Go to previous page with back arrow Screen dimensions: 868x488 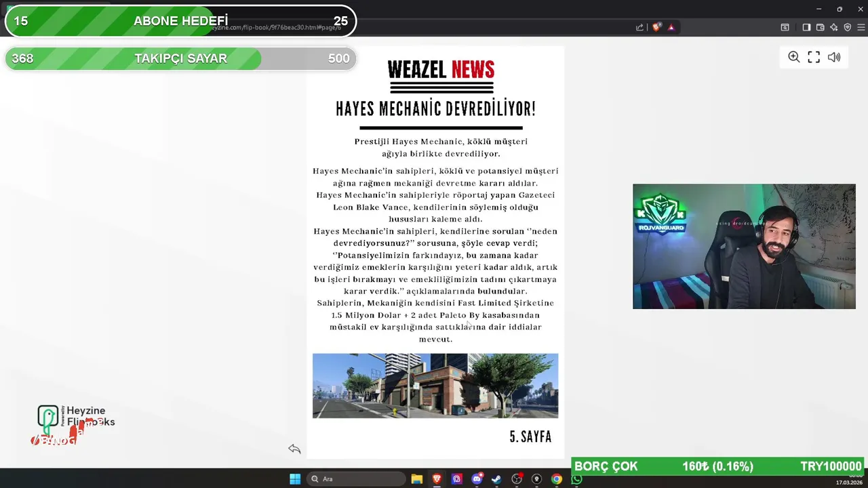pyautogui.click(x=294, y=449)
